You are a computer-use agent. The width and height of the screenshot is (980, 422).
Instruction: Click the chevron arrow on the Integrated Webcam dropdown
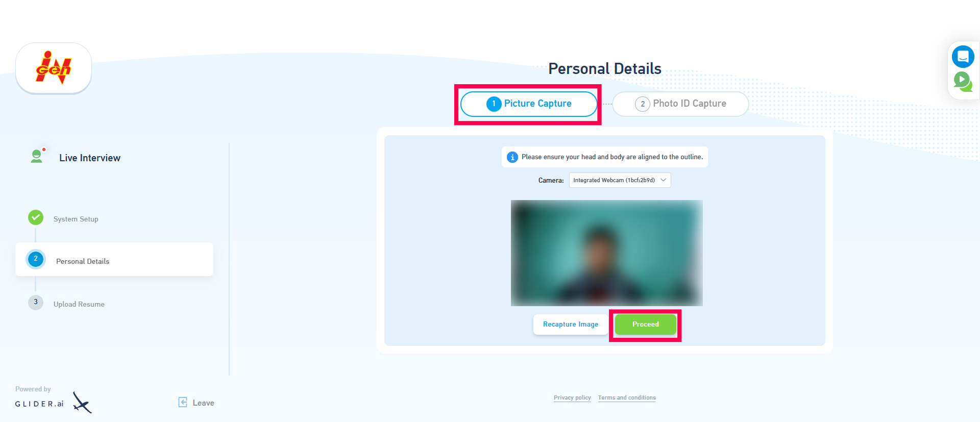(663, 180)
